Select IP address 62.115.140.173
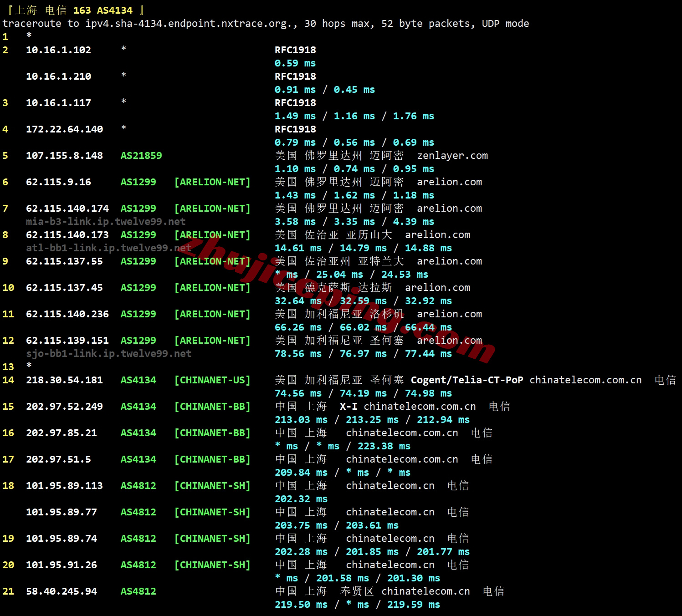The width and height of the screenshot is (682, 616). (x=67, y=235)
